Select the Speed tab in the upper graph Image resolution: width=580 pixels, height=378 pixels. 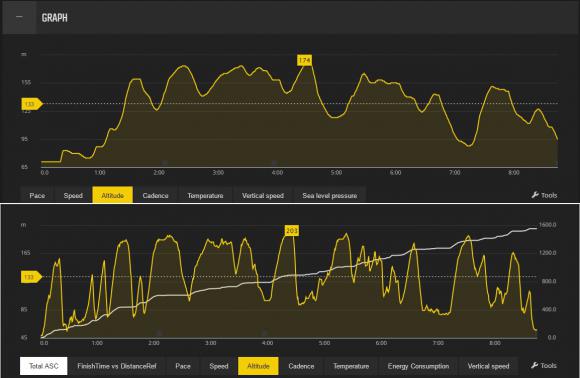pyautogui.click(x=73, y=195)
